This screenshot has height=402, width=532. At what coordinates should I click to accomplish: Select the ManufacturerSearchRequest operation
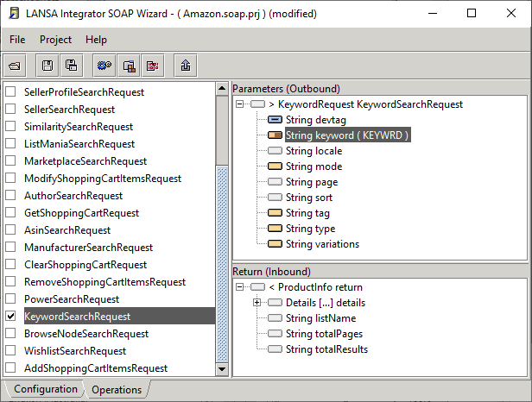click(88, 248)
